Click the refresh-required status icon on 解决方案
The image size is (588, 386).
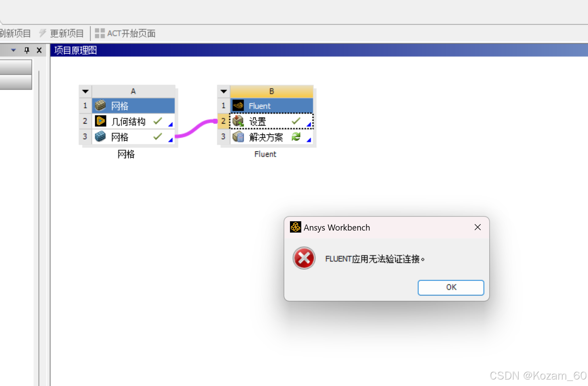296,137
